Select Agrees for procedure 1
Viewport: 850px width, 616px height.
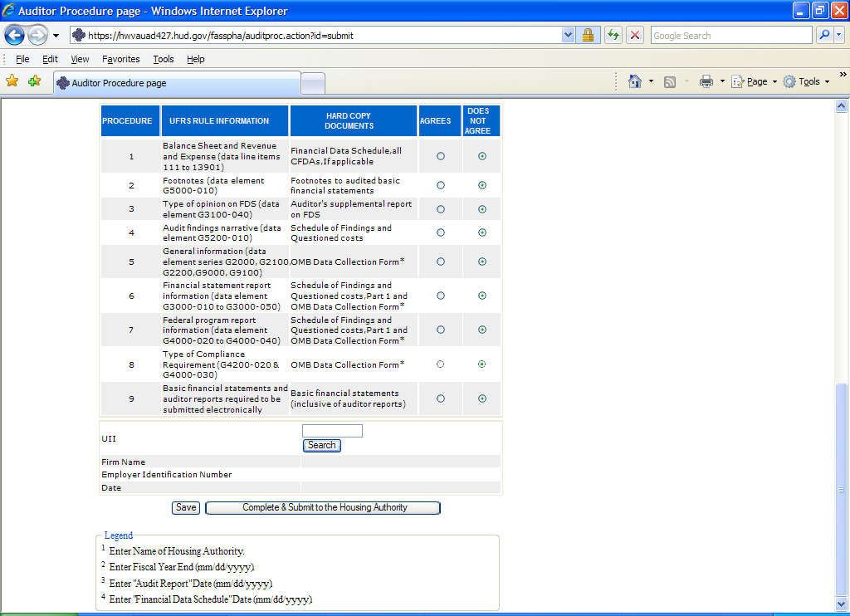(441, 156)
